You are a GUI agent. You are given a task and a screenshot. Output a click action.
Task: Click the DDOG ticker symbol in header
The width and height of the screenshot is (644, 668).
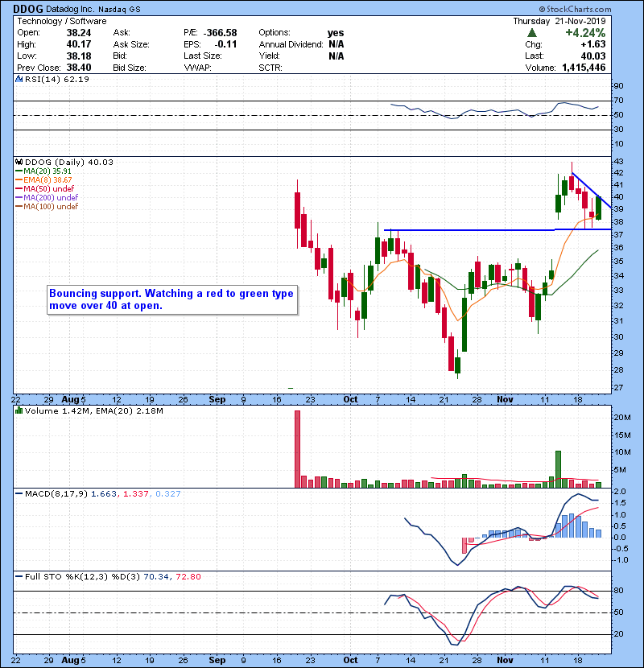click(28, 9)
